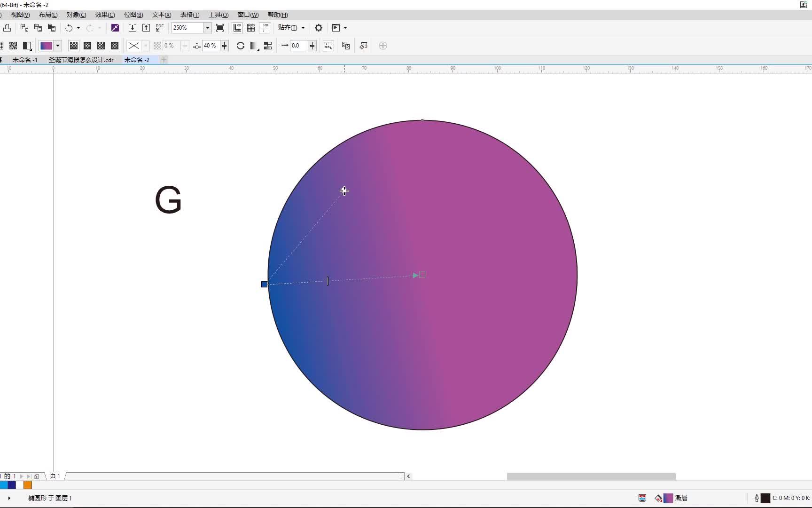The image size is (812, 508).
Task: Click the zoom level input field
Action: click(x=187, y=28)
